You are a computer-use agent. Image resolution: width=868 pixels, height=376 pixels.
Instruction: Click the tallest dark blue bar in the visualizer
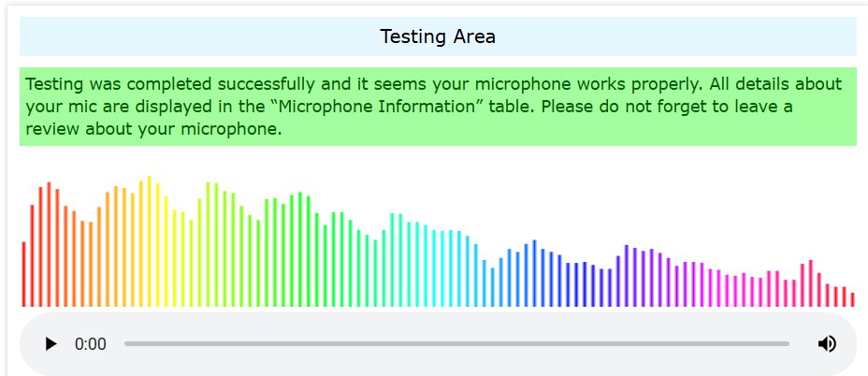[534, 273]
